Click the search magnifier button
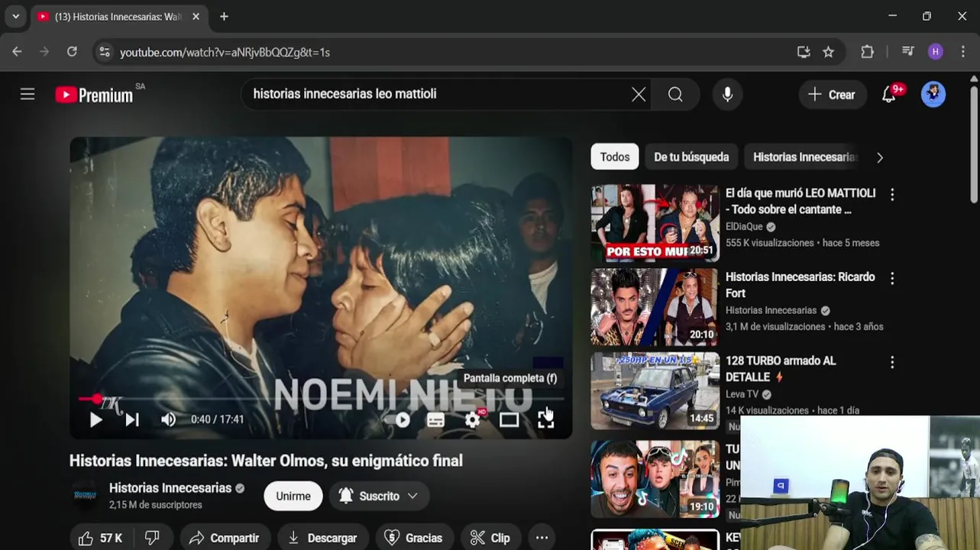 [x=675, y=94]
